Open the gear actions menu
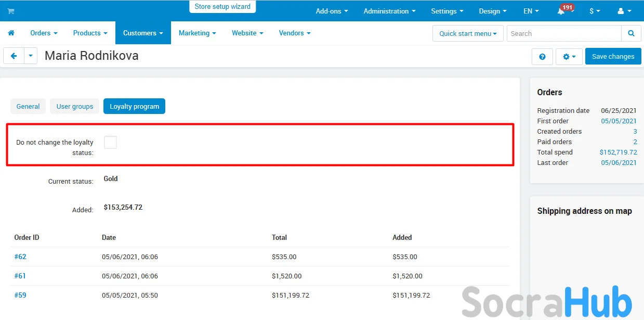644x320 pixels. [x=569, y=57]
